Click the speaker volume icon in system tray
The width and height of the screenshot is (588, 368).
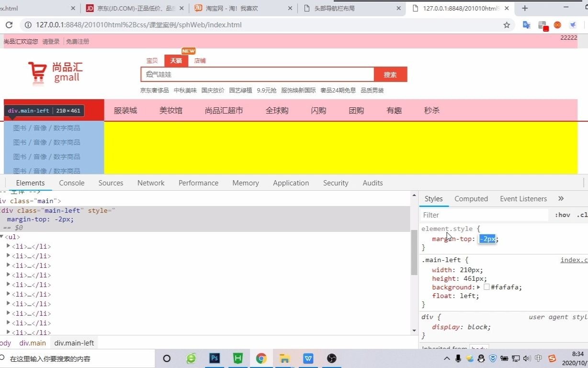pyautogui.click(x=527, y=358)
